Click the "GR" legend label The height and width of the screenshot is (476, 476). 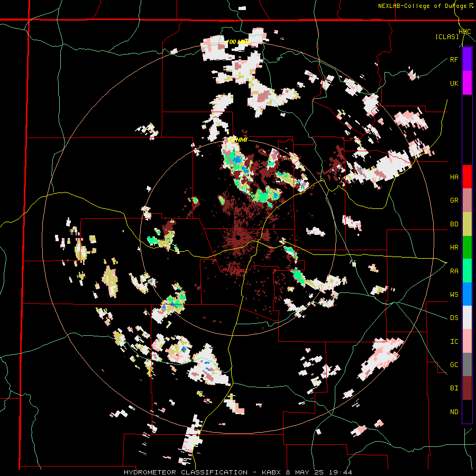(x=454, y=200)
